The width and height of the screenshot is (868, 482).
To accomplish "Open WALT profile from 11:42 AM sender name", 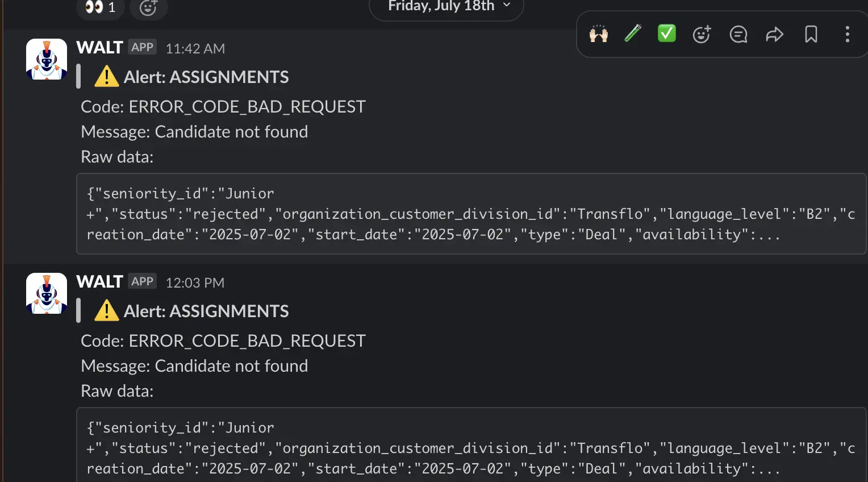I will [99, 48].
